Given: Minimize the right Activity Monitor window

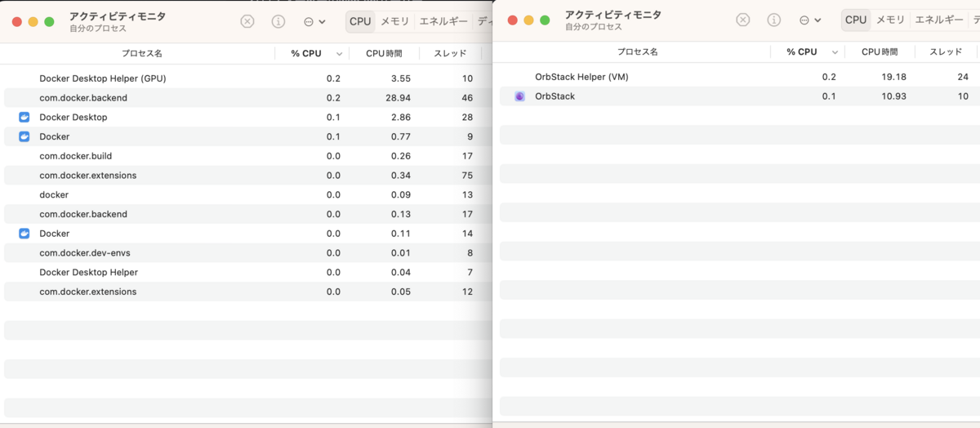Looking at the screenshot, I should [529, 20].
